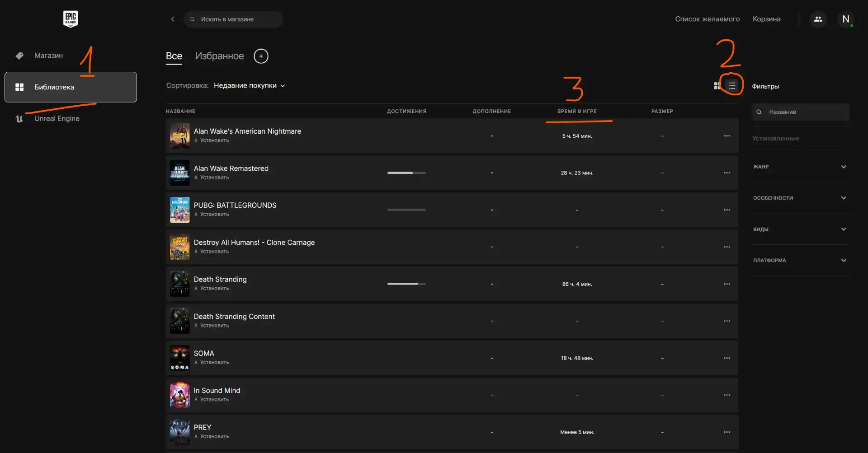Install SOMA via Установить link
This screenshot has width=868, height=453.
point(212,363)
